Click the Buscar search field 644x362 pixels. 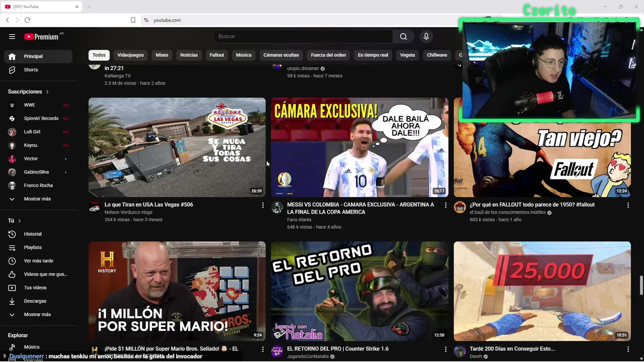pos(303,36)
